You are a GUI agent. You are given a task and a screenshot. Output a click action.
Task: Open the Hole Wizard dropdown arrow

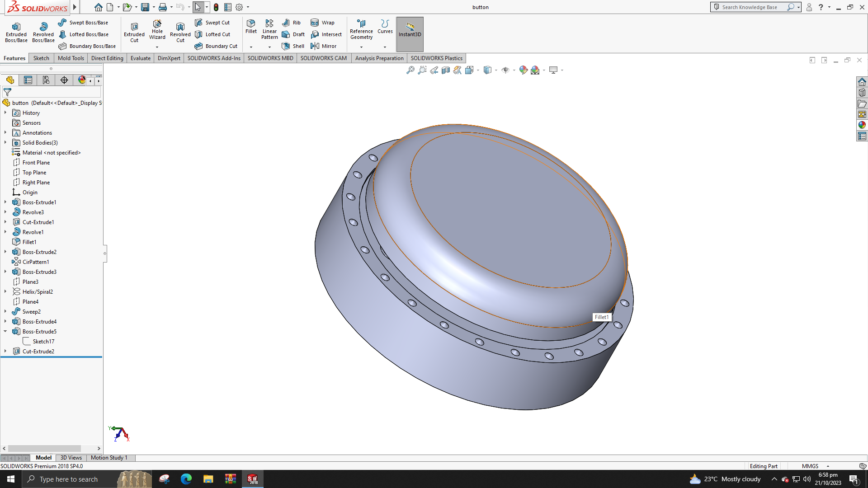pyautogui.click(x=157, y=47)
